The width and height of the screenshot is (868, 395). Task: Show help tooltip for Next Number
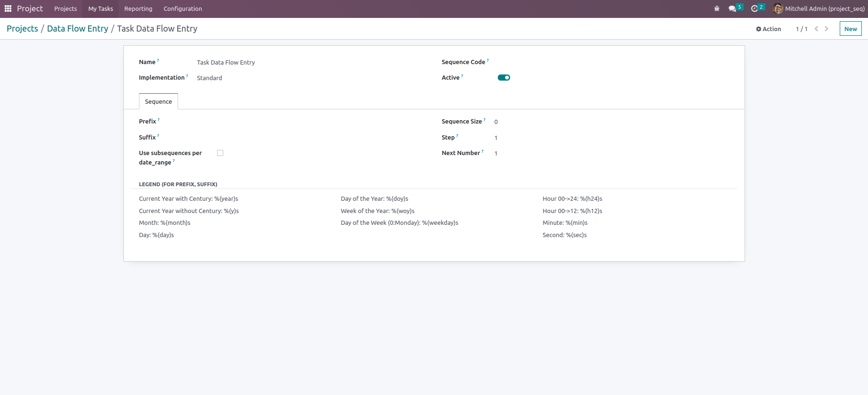[483, 151]
